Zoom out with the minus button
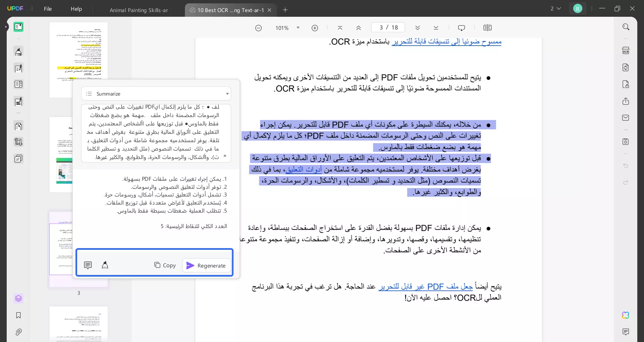Screen dimensions: 644x342 point(258,28)
